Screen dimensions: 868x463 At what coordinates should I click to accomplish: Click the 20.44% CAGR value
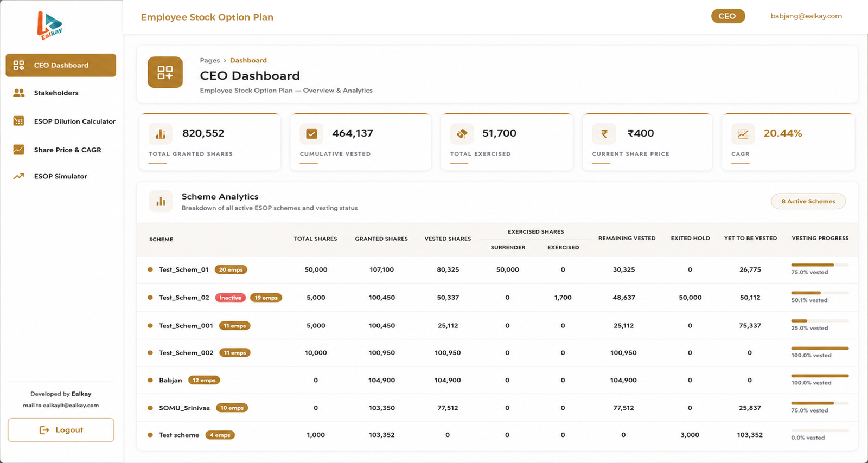(x=782, y=133)
